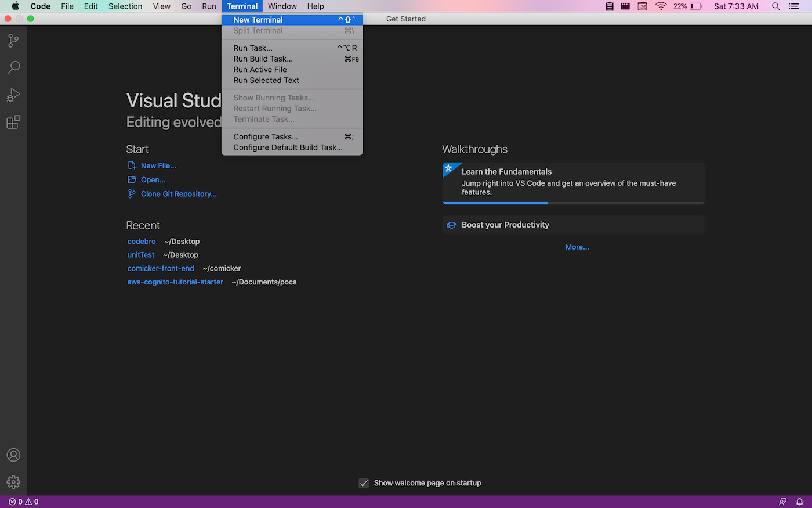Open recent aws-cognito-tutorial-starter

(175, 282)
